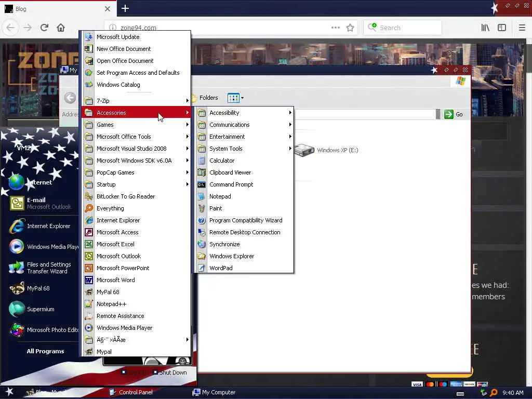Click All Programs in Start menu
Viewport: 532px width, 399px height.
click(x=45, y=351)
